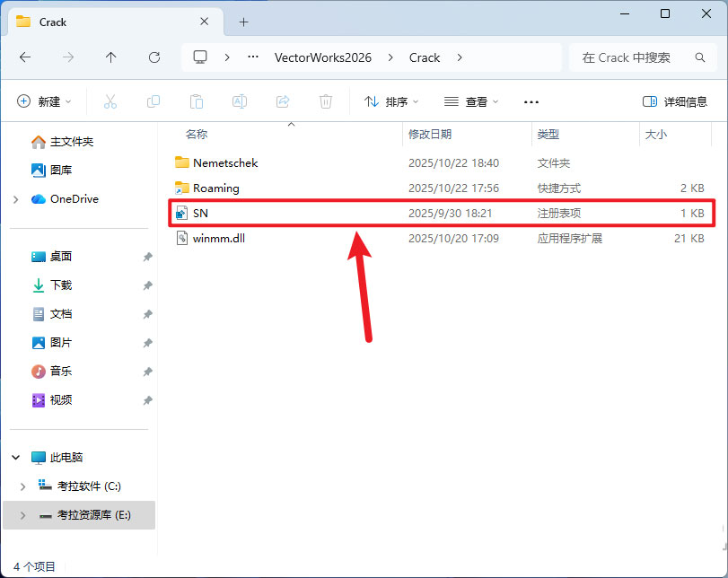Close the Crack tab
Viewport: 728px width, 578px height.
tap(205, 22)
